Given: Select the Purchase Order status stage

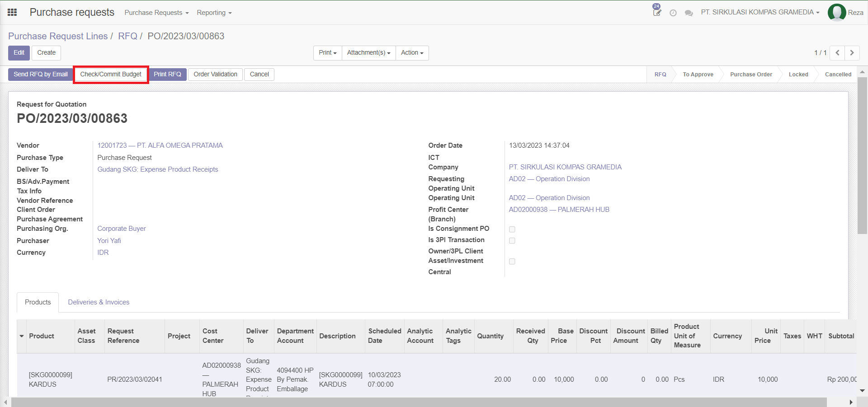Looking at the screenshot, I should coord(751,75).
